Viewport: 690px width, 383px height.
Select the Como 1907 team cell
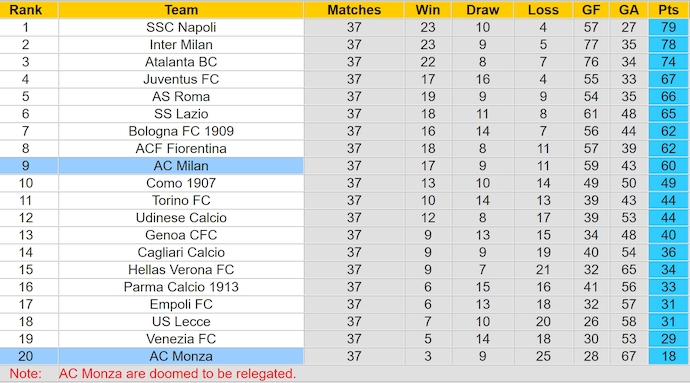tap(181, 183)
